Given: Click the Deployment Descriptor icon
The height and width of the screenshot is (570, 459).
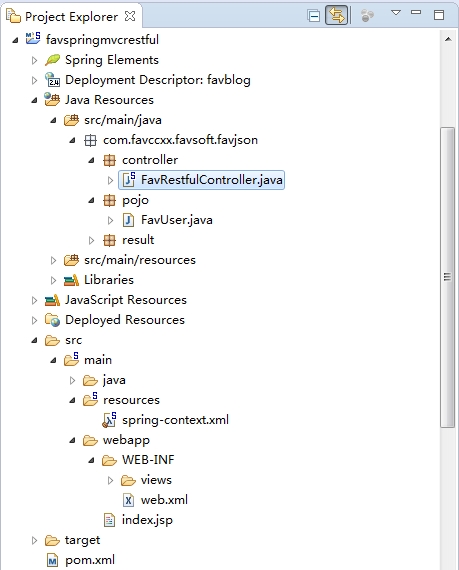Looking at the screenshot, I should [52, 80].
